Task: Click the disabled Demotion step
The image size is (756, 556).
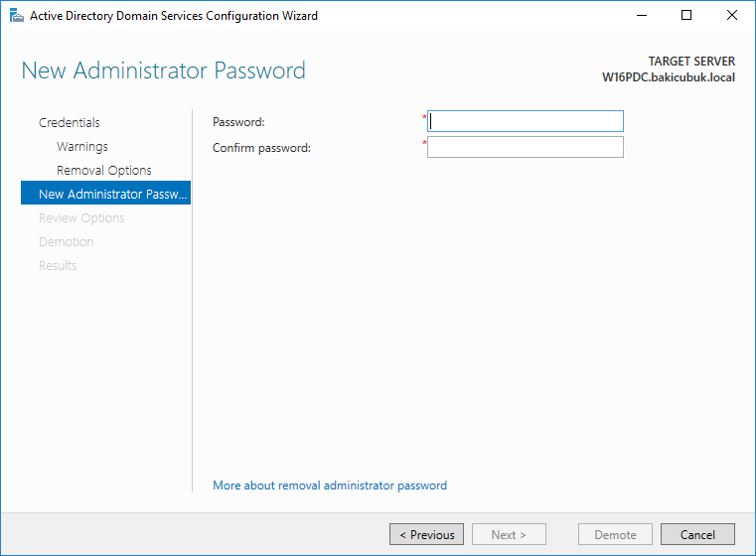Action: (x=66, y=242)
